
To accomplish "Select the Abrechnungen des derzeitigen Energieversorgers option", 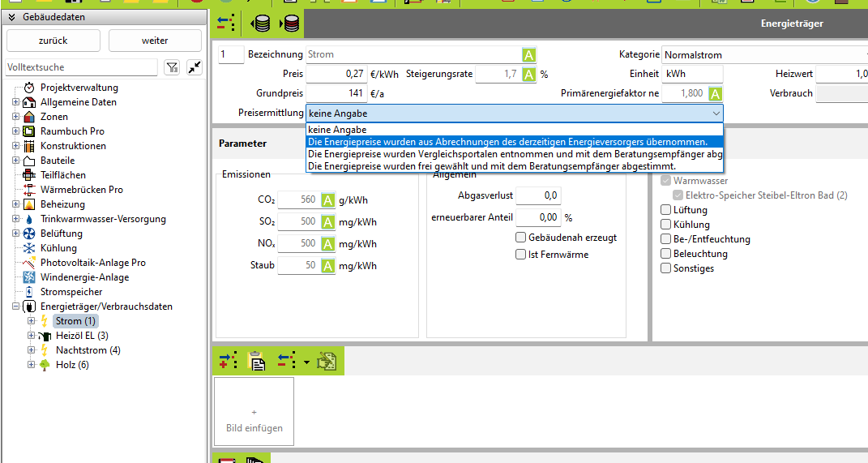I will 507,142.
